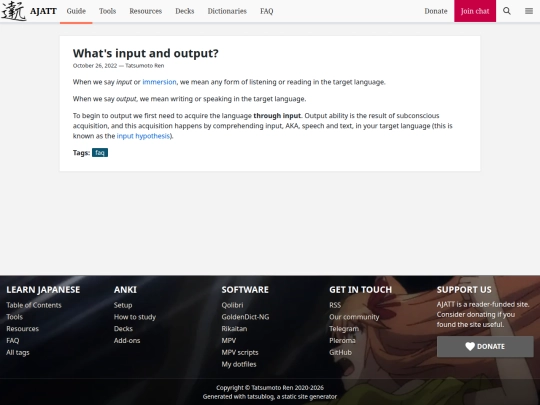Open How to study footer link
This screenshot has width=540, height=405.
tap(135, 317)
